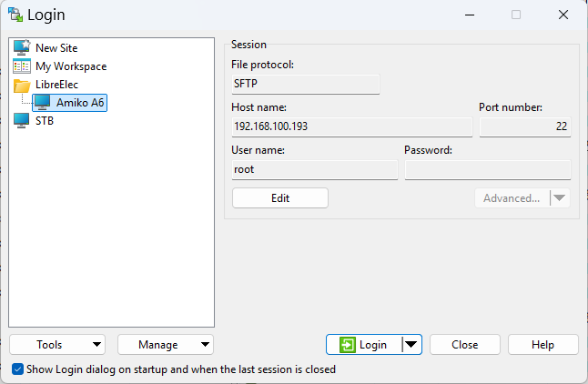Click the WinSCP icon in title bar
Viewport: 588px width, 384px height.
[15, 15]
